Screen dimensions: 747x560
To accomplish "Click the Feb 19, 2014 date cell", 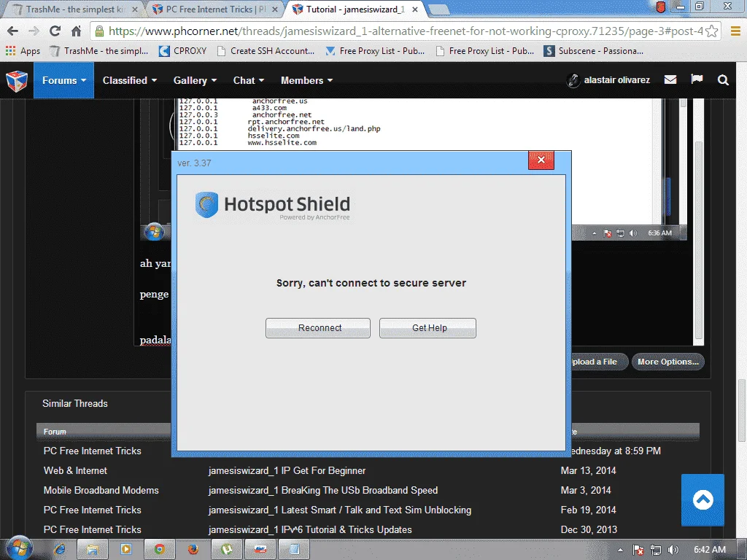I will [589, 510].
